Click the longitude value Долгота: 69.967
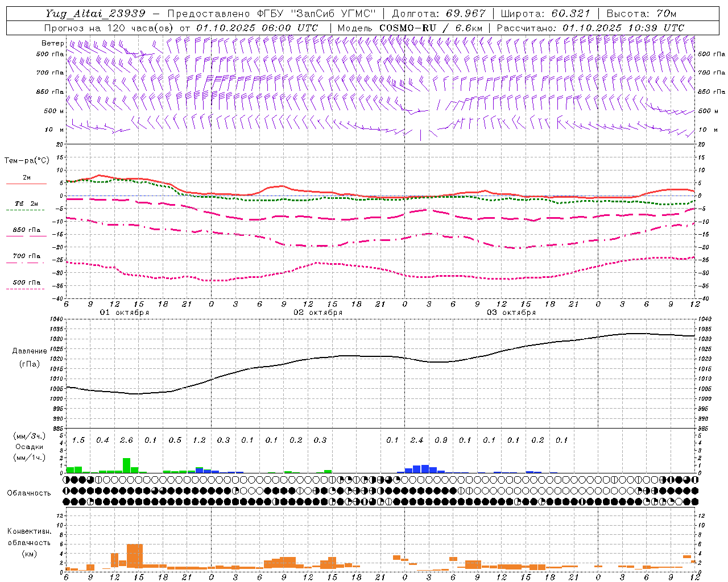The image size is (728, 582). [439, 14]
